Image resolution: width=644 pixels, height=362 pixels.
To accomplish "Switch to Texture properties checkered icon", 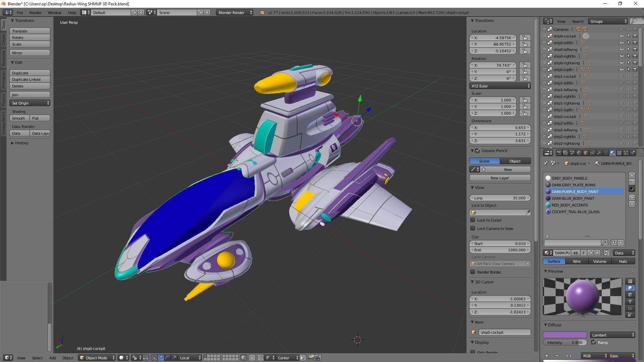I will click(619, 153).
